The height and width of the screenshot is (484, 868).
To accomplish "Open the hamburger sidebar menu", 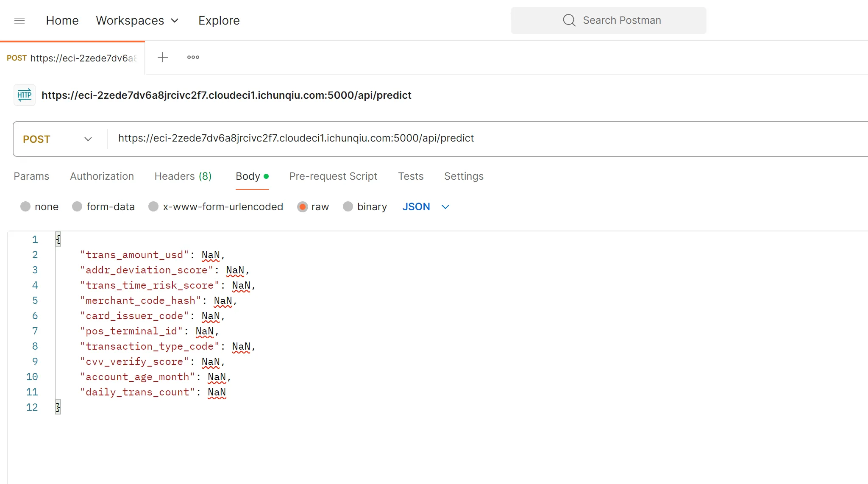I will click(x=19, y=21).
